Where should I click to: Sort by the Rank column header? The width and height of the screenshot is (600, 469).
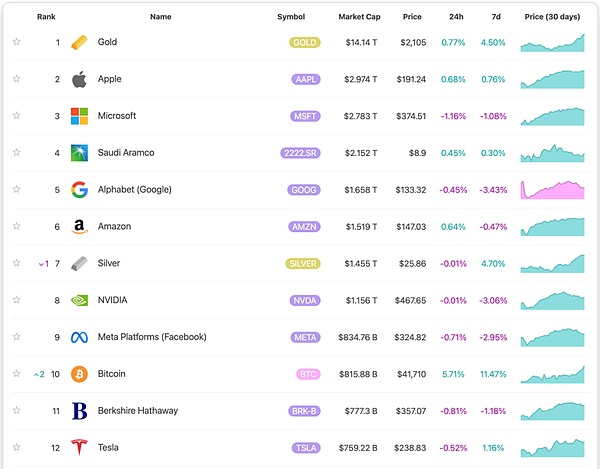click(x=46, y=17)
